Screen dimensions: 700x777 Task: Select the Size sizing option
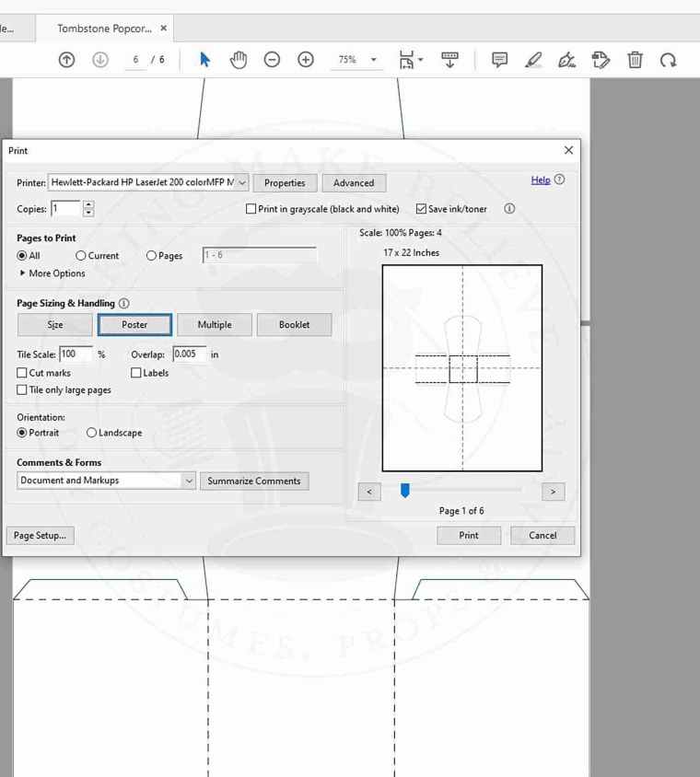pos(55,325)
